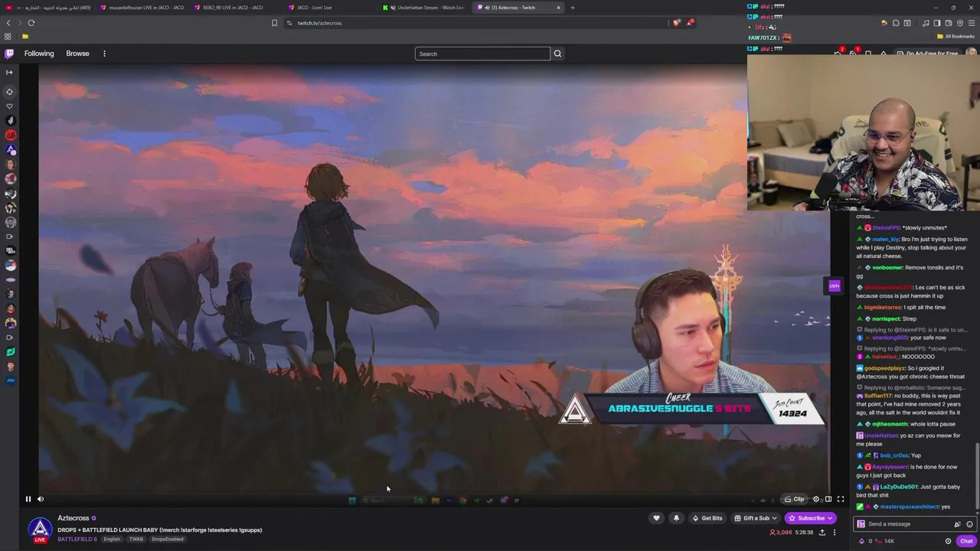This screenshot has width=980, height=551.
Task: Mute the stream player volume
Action: [x=41, y=499]
